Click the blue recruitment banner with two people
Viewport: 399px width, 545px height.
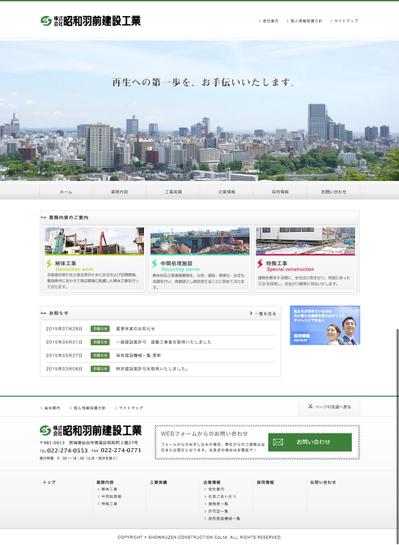click(x=325, y=325)
